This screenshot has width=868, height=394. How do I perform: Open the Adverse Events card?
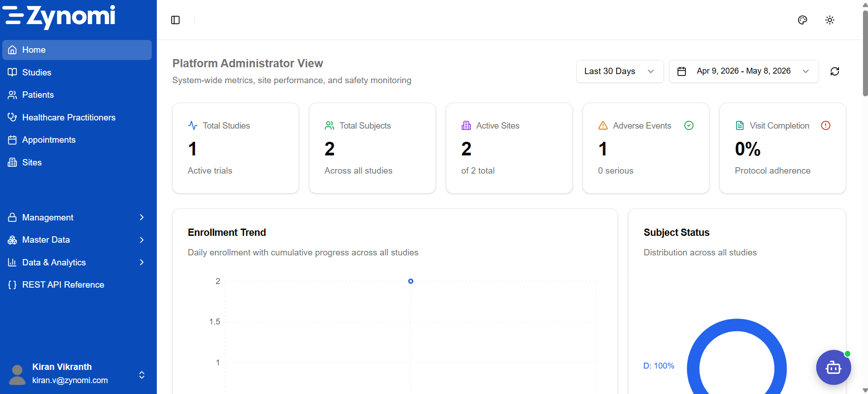646,148
